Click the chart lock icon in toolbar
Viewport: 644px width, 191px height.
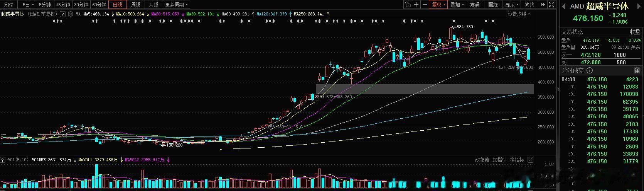click(408, 5)
